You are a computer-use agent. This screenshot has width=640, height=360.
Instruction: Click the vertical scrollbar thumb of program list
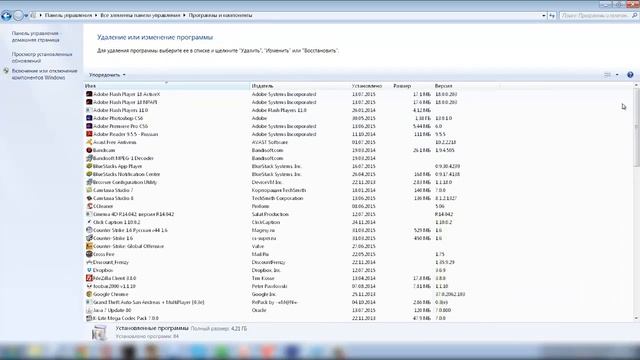(x=636, y=128)
